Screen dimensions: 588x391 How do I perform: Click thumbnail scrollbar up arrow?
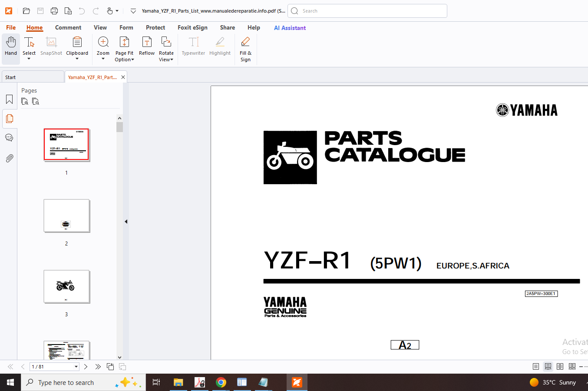pos(119,118)
